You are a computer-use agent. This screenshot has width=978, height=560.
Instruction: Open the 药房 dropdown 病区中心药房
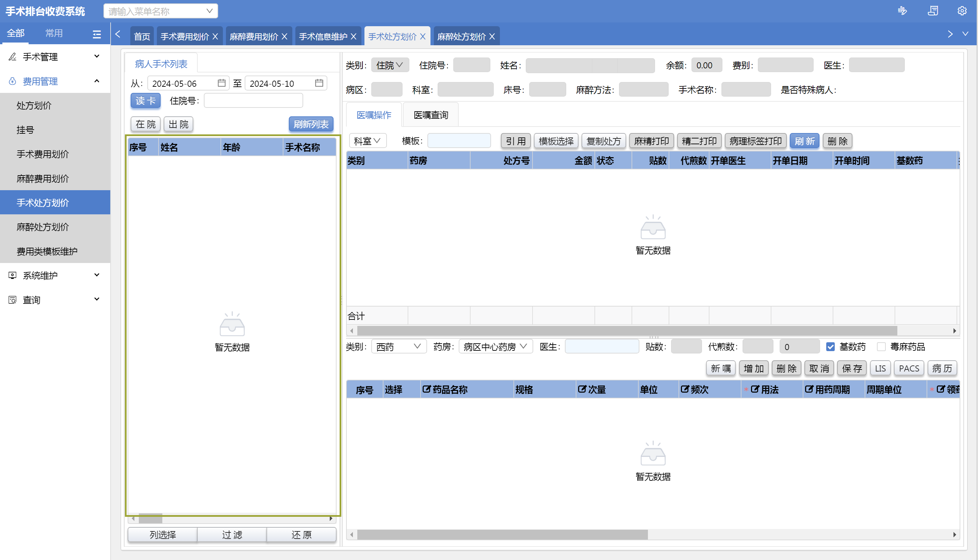[495, 347]
